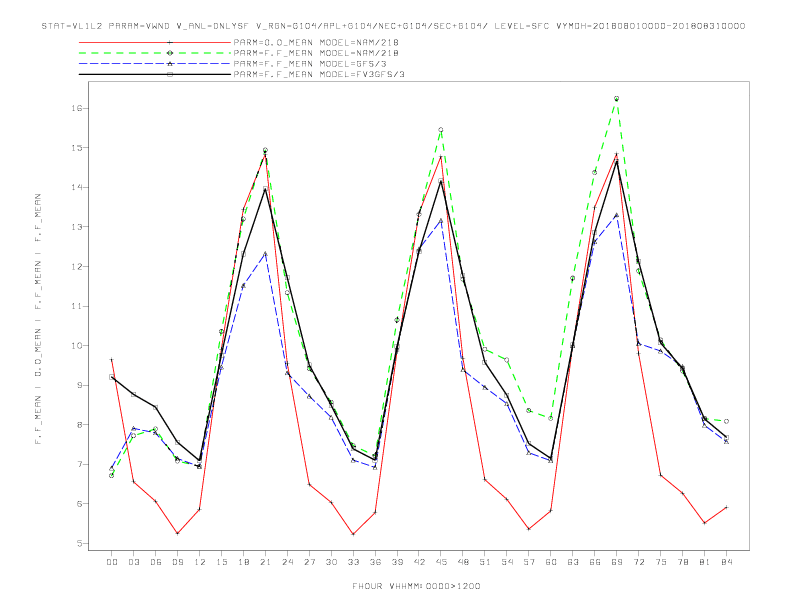This screenshot has height=612, width=792.
Task: Click x-axis tick label 06
Action: pos(156,562)
